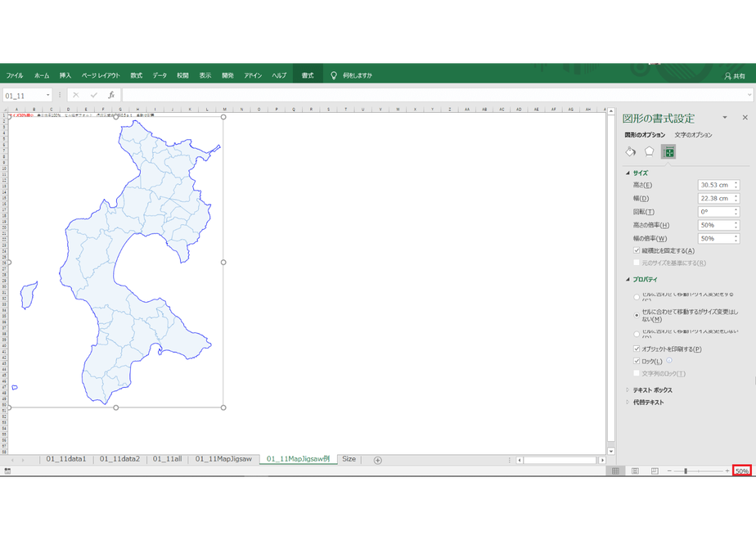Click the zoom in plus icon
Screen dimensions: 756x540
click(727, 470)
